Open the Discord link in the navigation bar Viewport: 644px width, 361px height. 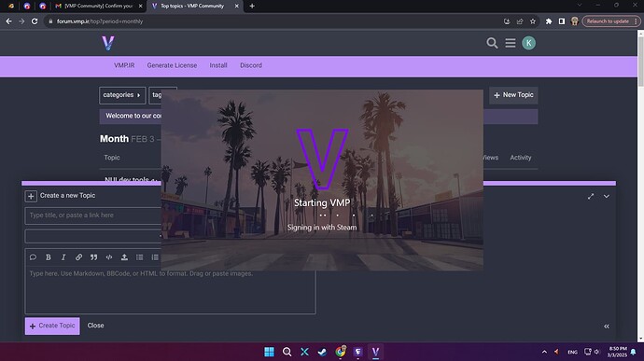coord(251,65)
